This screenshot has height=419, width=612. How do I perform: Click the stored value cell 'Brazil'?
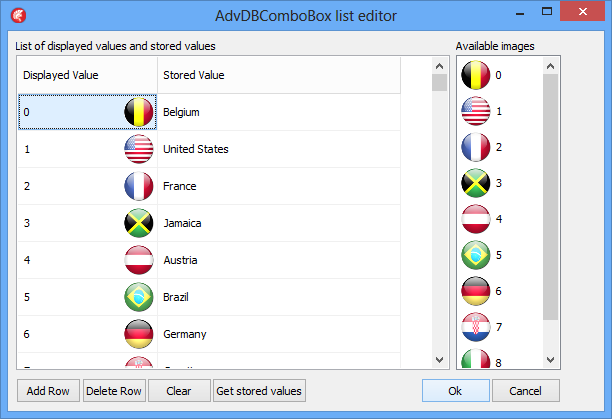pyautogui.click(x=279, y=297)
